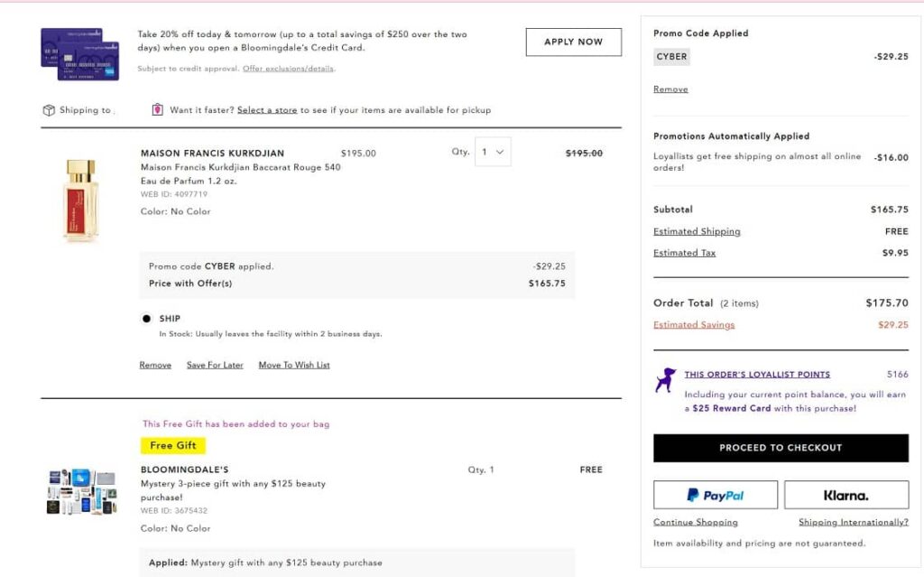Select the SHIP radio button
The height and width of the screenshot is (577, 924).
[x=146, y=319]
